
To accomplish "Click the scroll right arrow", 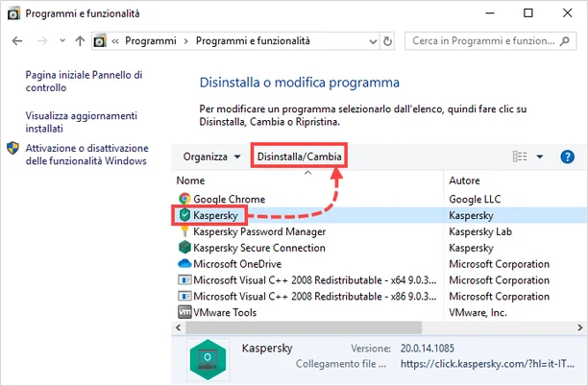I will point(579,328).
